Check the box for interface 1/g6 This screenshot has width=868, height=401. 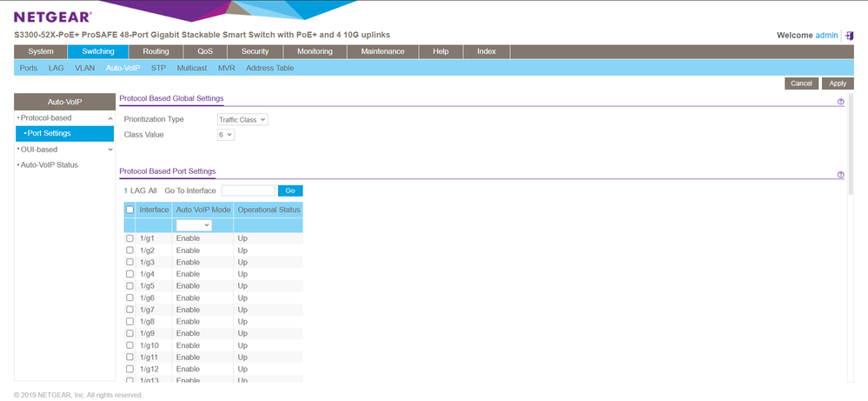tap(129, 298)
